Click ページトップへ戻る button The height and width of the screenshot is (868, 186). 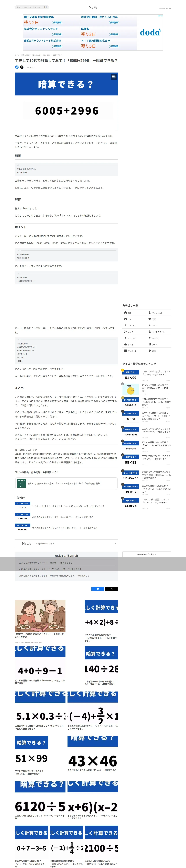point(146,554)
